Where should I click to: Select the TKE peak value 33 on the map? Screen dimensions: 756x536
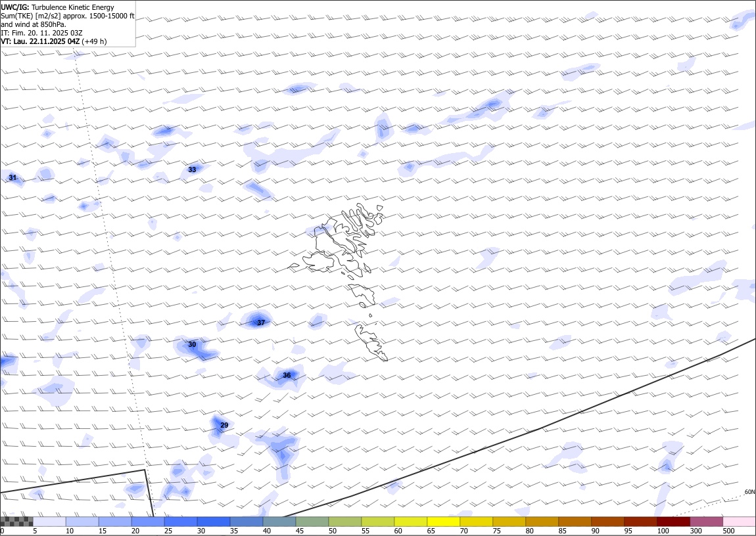192,169
